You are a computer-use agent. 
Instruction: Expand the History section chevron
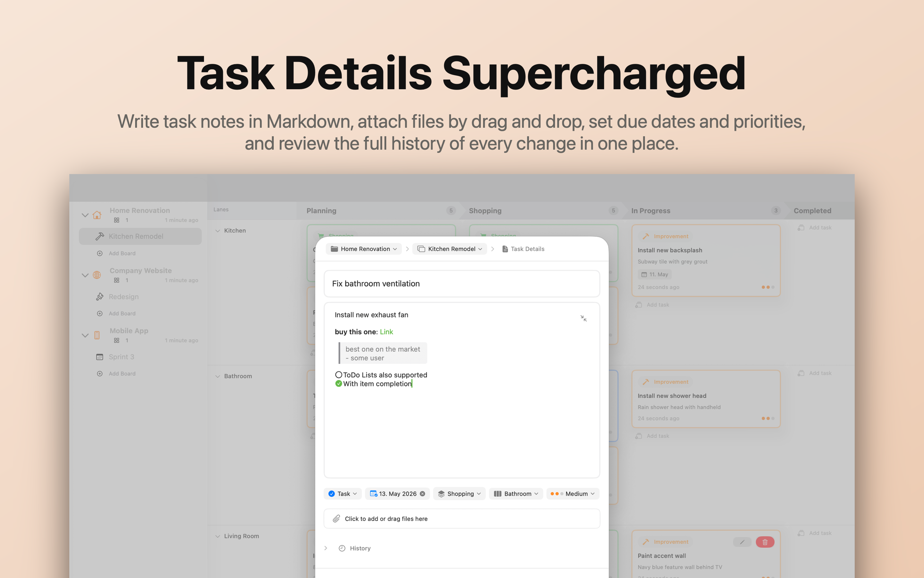click(326, 548)
